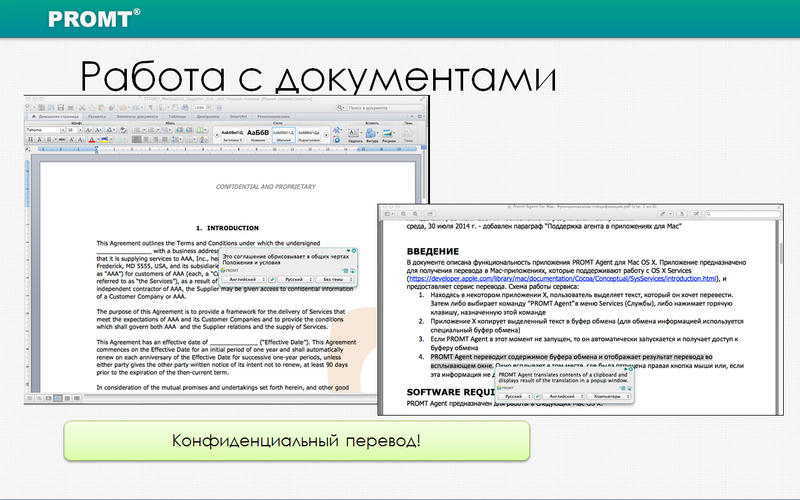800x500 pixels.
Task: Open the Без темы topic dropdown
Action: click(x=334, y=279)
